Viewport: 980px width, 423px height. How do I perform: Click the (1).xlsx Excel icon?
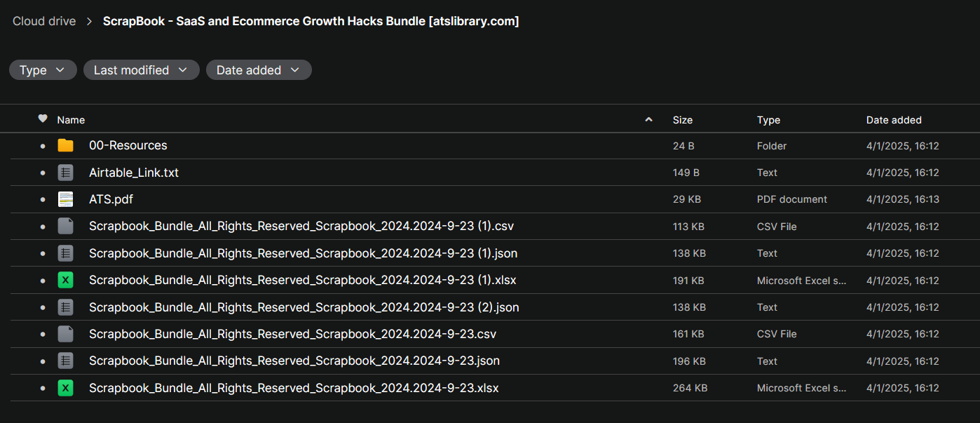(x=65, y=281)
